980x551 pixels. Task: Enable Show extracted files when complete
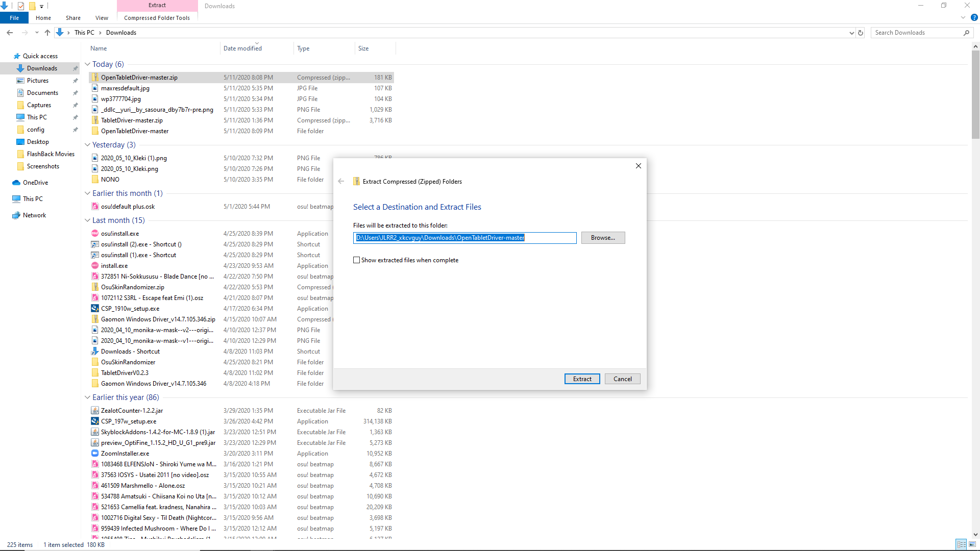(x=357, y=260)
